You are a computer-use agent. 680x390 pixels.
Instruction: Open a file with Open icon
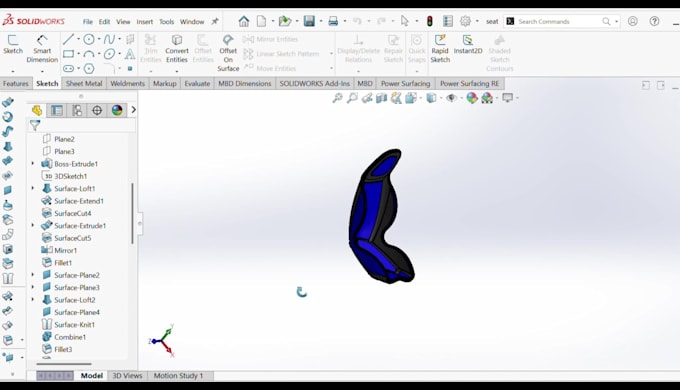pos(284,21)
